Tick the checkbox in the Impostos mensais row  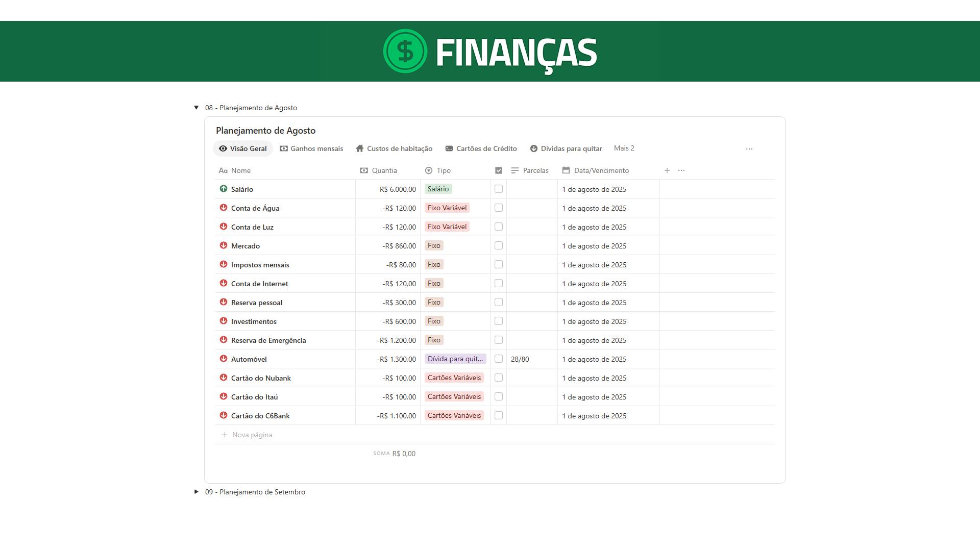(499, 264)
